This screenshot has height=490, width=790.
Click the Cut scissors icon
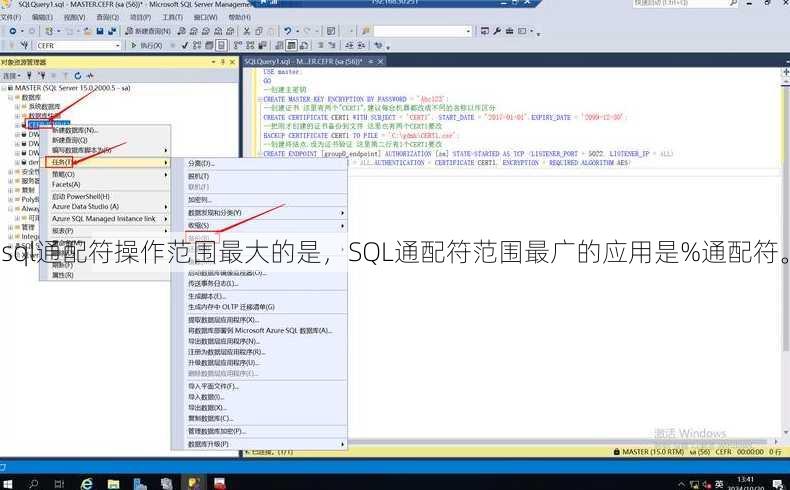[x=246, y=31]
